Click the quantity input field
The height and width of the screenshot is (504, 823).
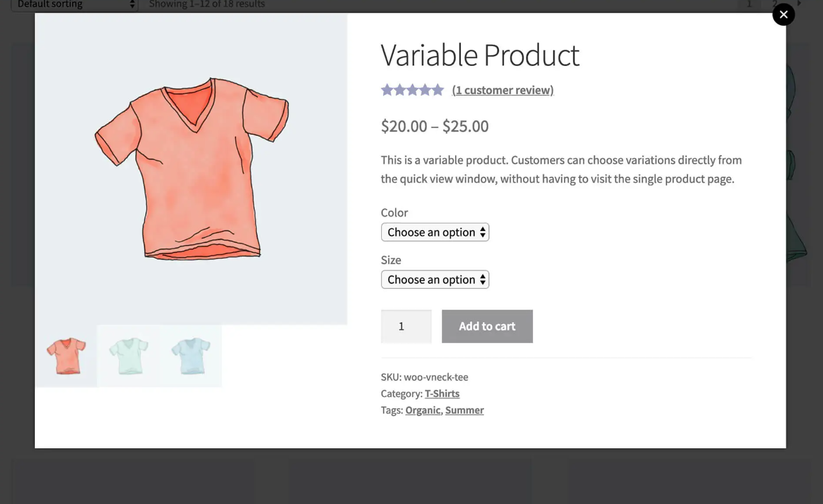coord(406,326)
